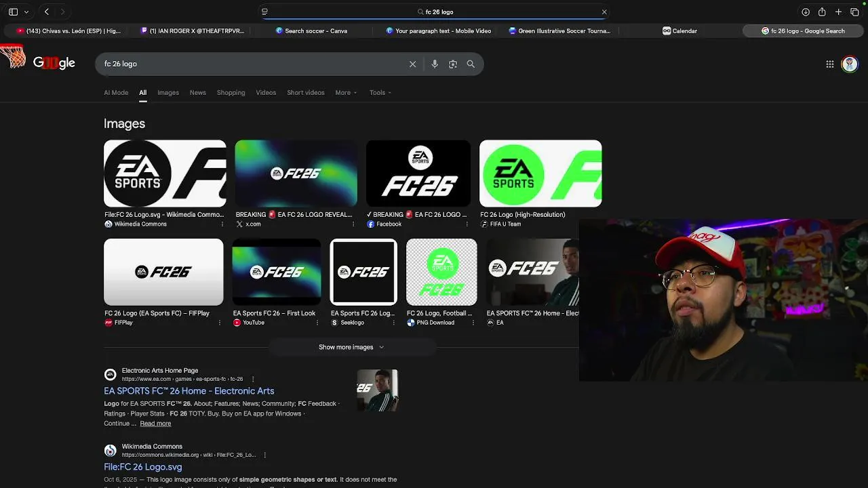Expand Show more images
This screenshot has height=488, width=868.
pos(352,347)
